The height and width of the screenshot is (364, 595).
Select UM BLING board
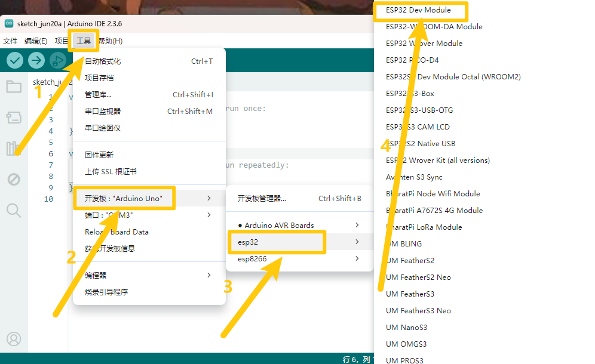(404, 243)
